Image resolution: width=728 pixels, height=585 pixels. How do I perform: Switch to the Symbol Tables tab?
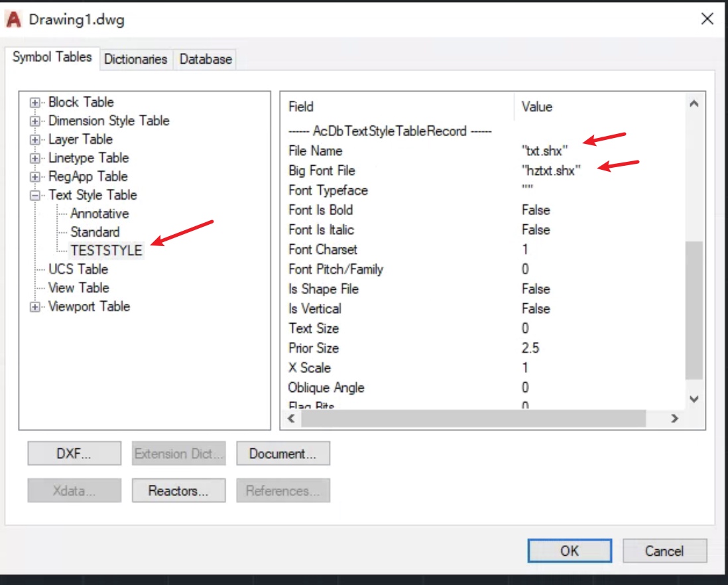(x=52, y=57)
